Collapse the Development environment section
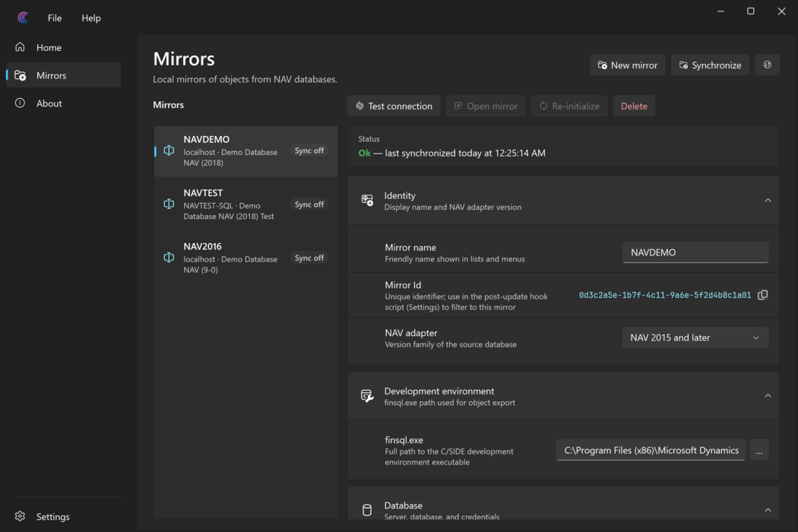798x532 pixels. click(x=768, y=396)
